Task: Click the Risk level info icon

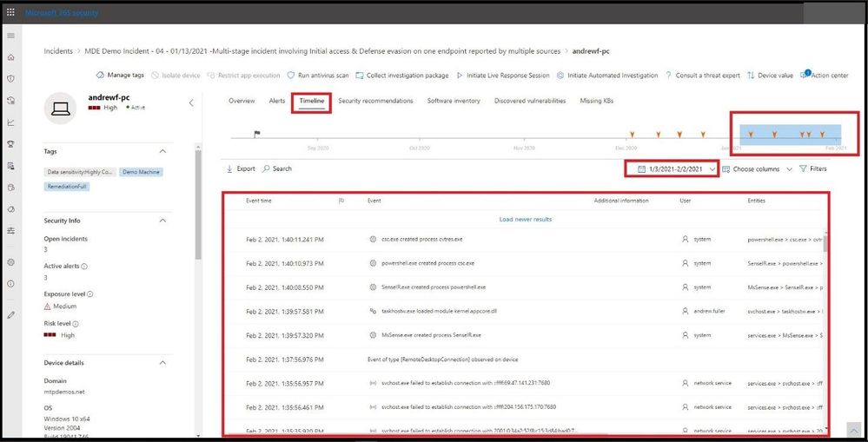Action: coord(76,324)
